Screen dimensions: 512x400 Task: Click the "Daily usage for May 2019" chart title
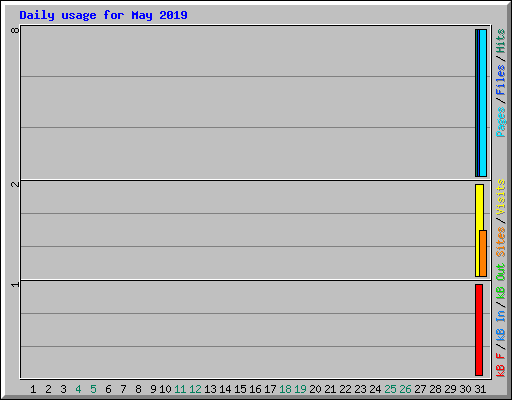click(x=103, y=15)
